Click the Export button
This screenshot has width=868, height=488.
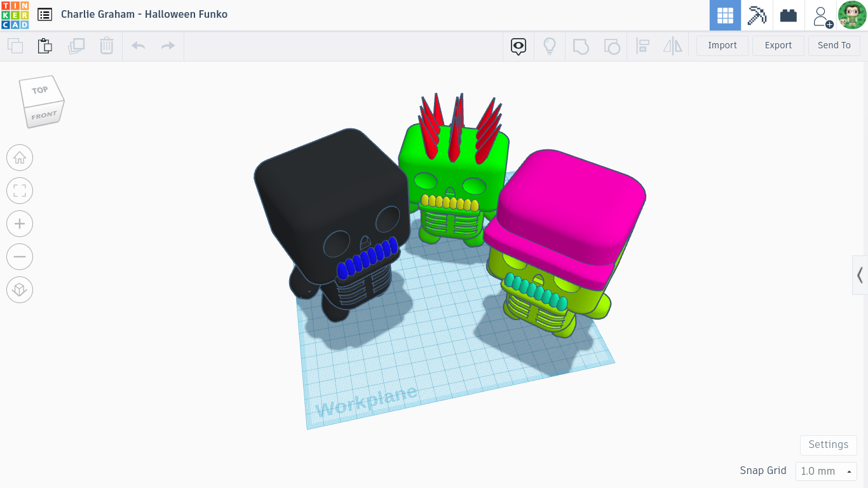pos(778,46)
